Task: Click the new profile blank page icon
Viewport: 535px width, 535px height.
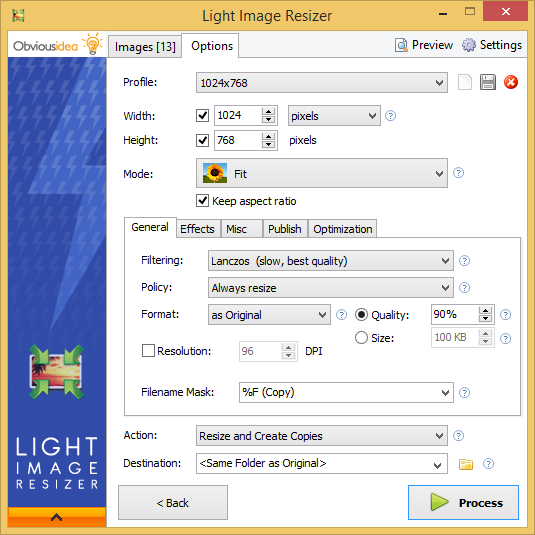Action: pos(465,82)
